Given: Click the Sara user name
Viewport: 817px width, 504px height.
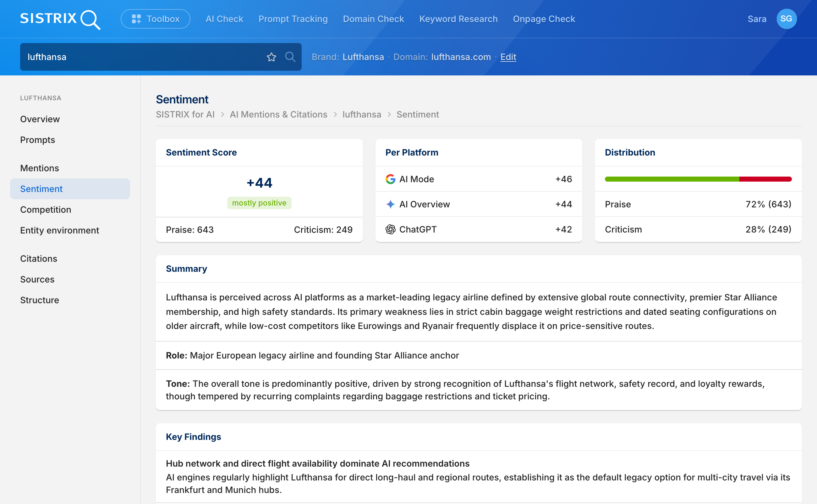Looking at the screenshot, I should coord(757,19).
